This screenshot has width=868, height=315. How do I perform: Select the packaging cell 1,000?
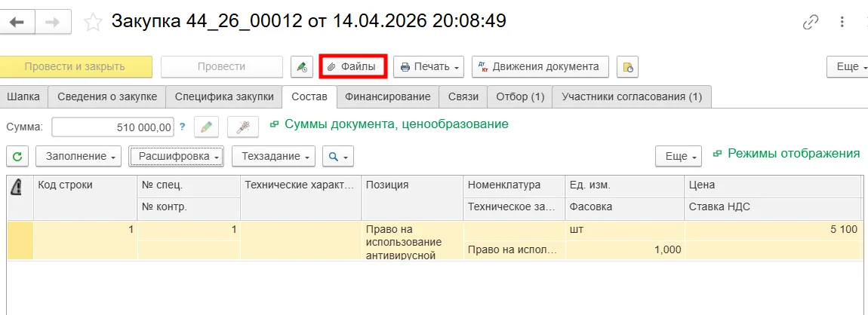625,250
